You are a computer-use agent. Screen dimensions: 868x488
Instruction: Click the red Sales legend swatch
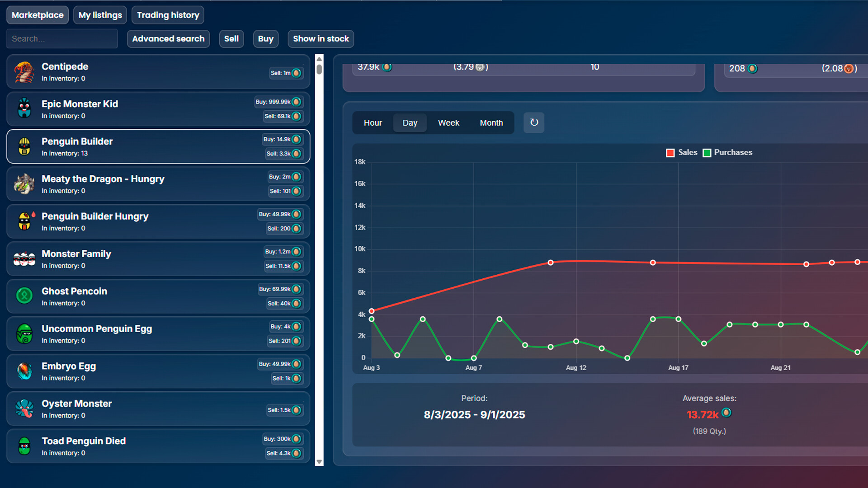coord(670,153)
